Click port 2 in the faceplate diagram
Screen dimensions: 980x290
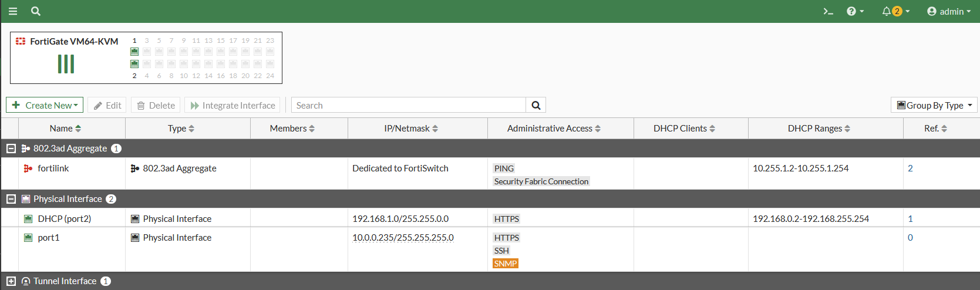point(134,63)
